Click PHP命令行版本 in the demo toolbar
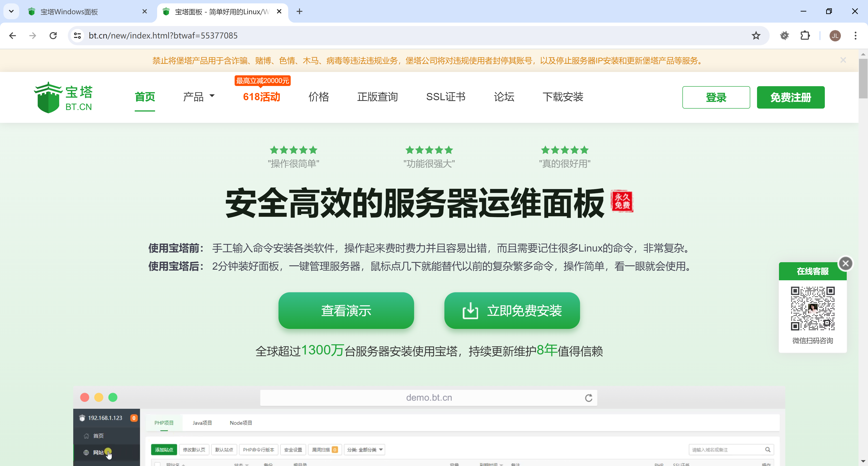This screenshot has height=466, width=868. 258,450
